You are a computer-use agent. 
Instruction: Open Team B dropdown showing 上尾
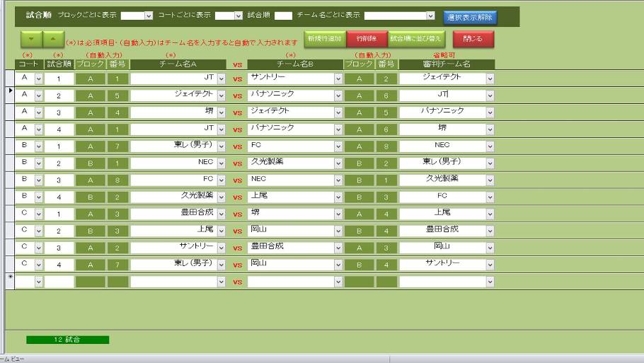338,197
